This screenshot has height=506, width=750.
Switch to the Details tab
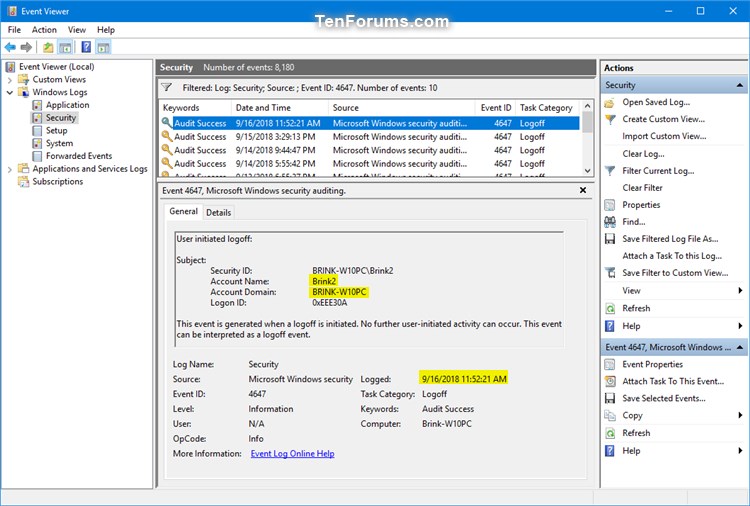219,213
